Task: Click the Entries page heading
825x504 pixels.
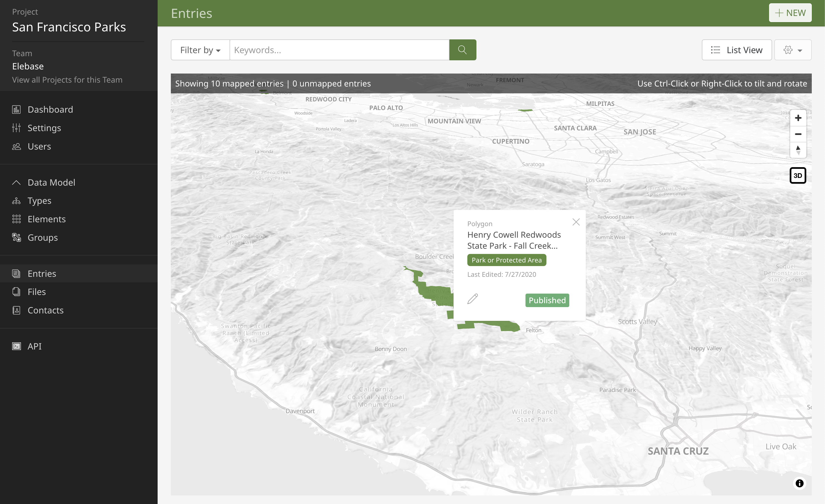Action: point(192,13)
